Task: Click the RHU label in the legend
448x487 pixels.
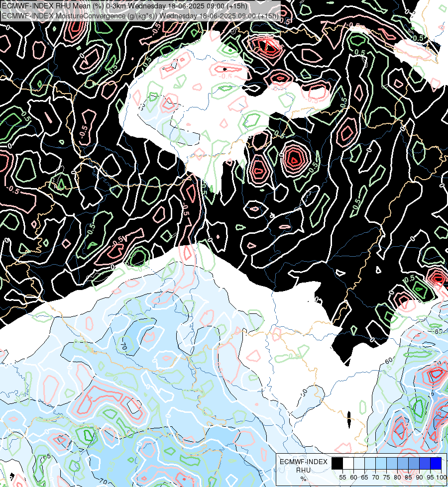Action: click(304, 471)
